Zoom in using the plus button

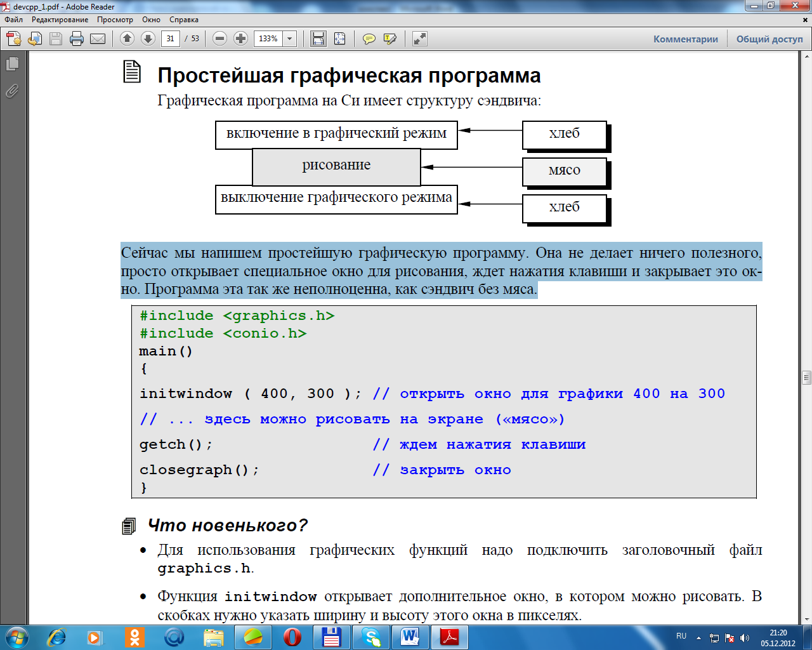tap(240, 39)
